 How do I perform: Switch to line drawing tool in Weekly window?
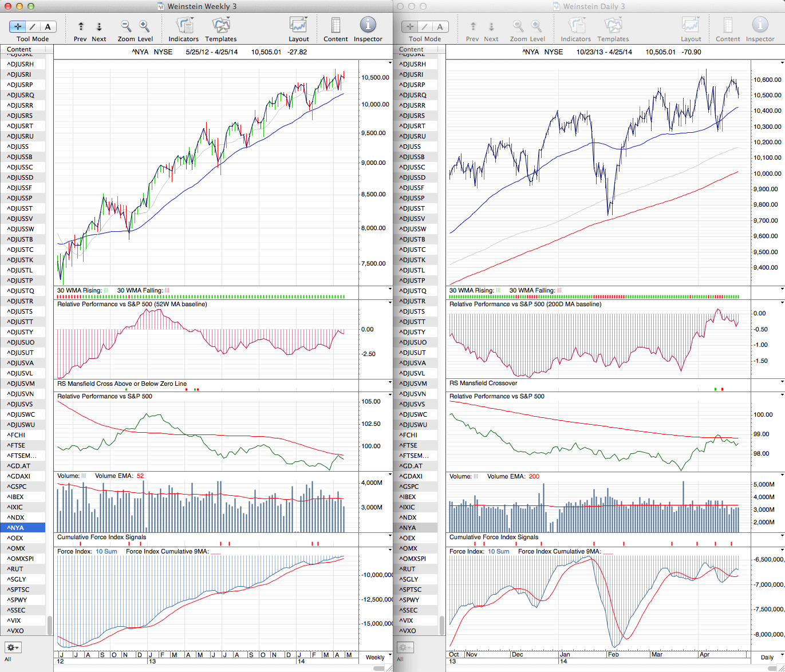coord(33,26)
